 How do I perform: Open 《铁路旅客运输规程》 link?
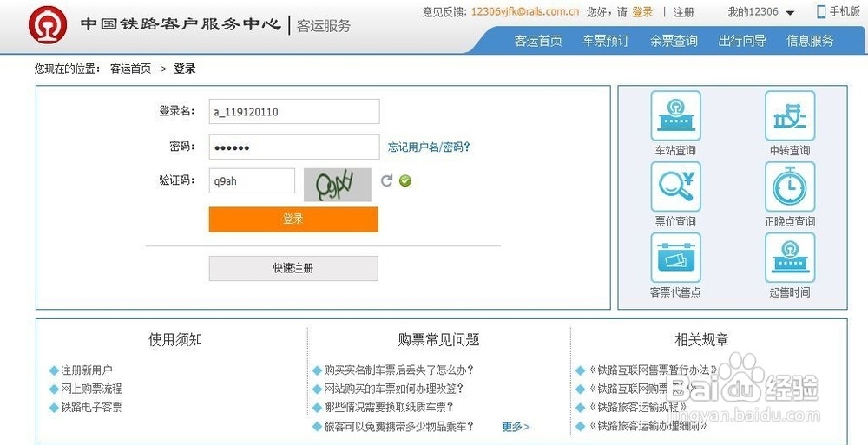pyautogui.click(x=638, y=408)
